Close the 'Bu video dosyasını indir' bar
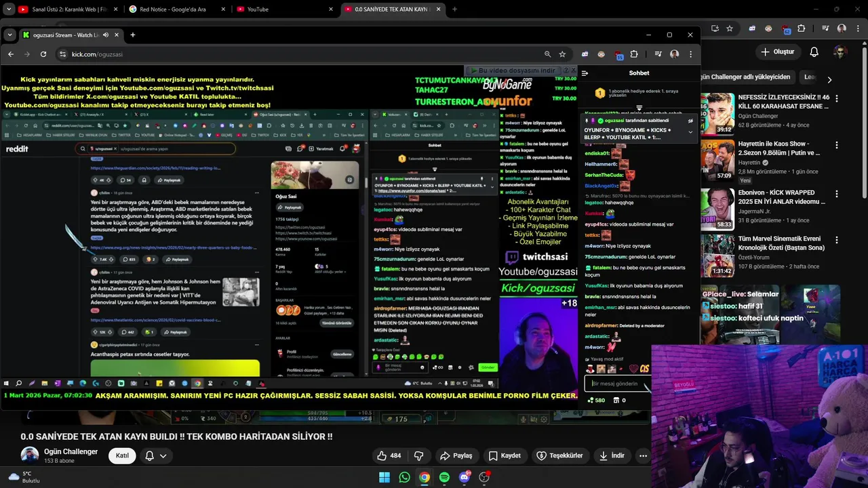 point(573,70)
